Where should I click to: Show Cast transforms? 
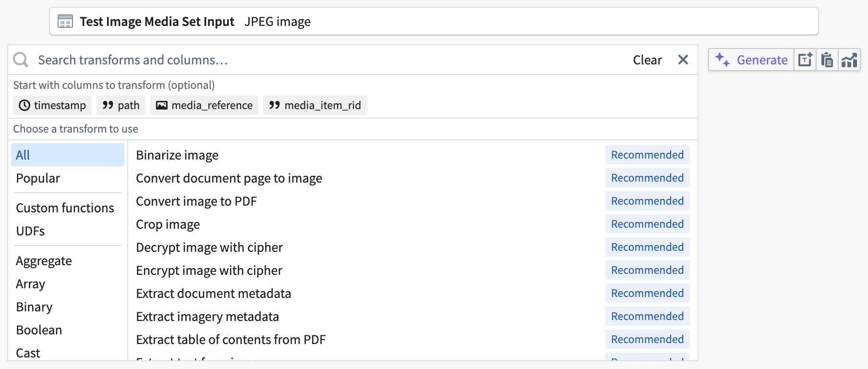point(68,353)
